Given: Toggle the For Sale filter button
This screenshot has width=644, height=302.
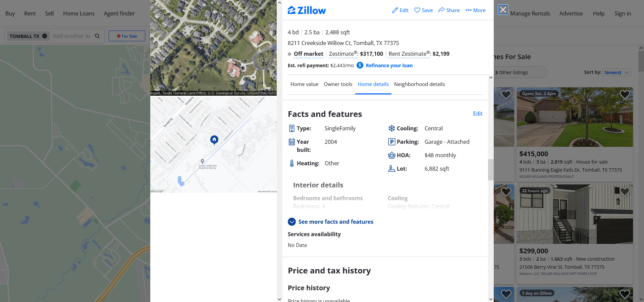Looking at the screenshot, I should click(127, 36).
